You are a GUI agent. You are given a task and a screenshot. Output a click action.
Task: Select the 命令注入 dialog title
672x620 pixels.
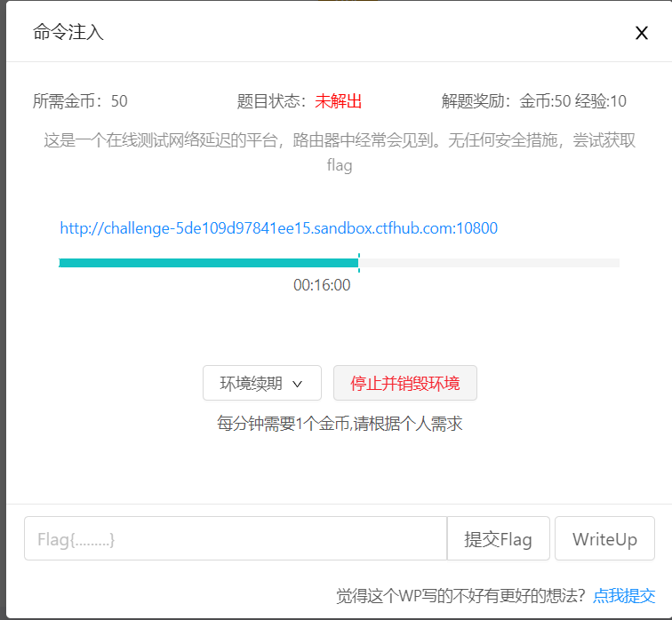(x=68, y=33)
